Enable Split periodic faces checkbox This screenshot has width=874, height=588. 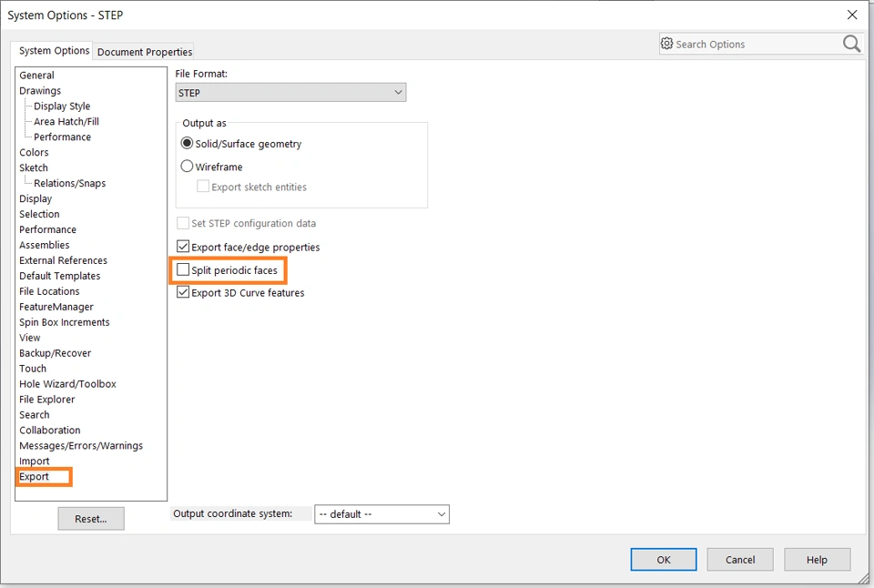[x=184, y=270]
